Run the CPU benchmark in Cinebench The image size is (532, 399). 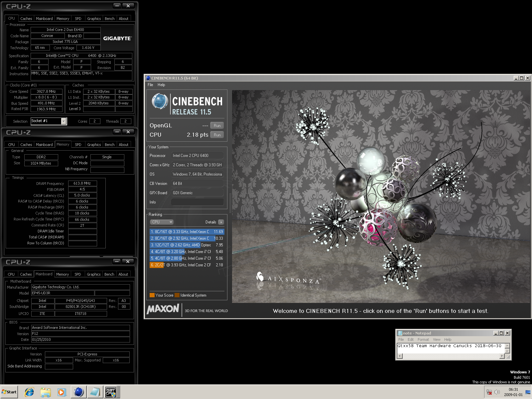[217, 135]
